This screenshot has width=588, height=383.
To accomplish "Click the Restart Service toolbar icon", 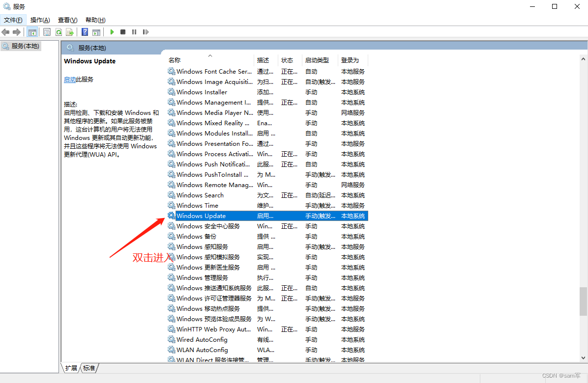I will (x=146, y=32).
